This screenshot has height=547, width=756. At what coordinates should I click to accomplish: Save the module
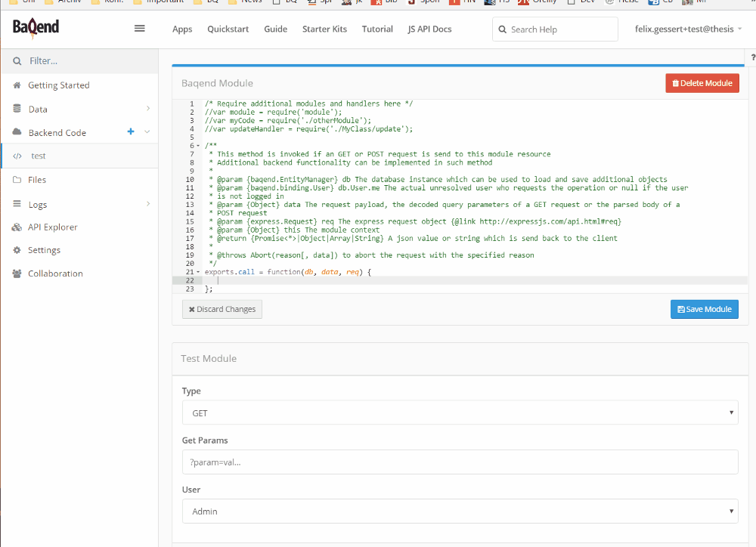(x=705, y=309)
